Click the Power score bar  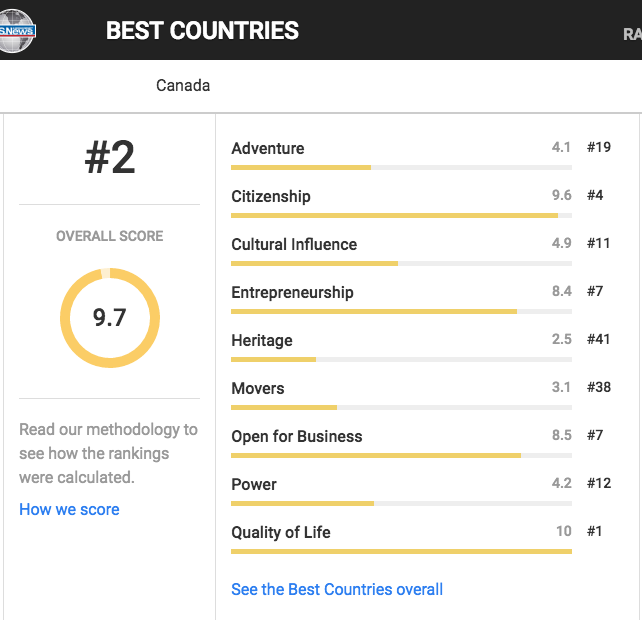coord(400,503)
